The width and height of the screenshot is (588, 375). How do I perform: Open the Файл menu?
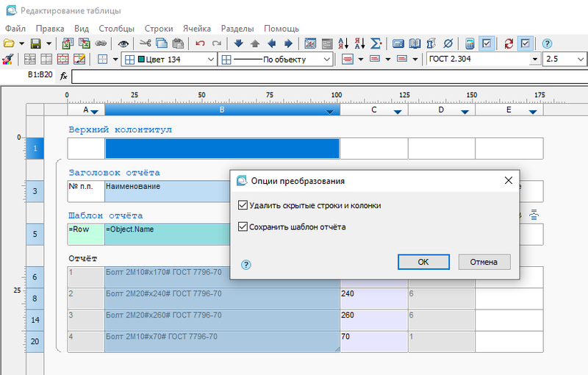point(15,29)
